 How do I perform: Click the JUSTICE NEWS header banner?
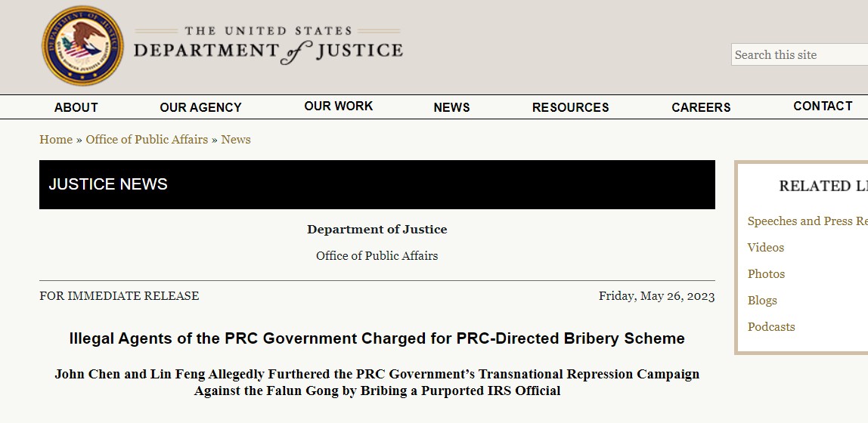pyautogui.click(x=377, y=184)
